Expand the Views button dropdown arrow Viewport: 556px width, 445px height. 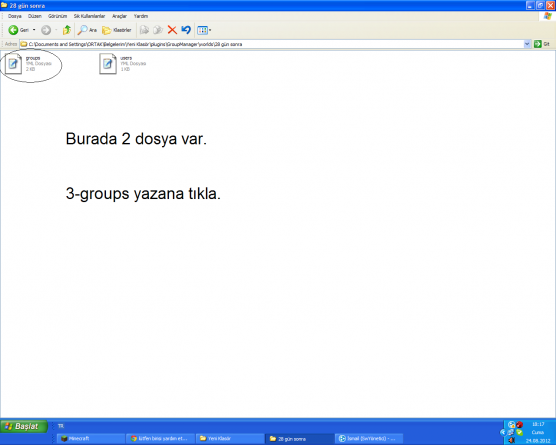(x=210, y=30)
